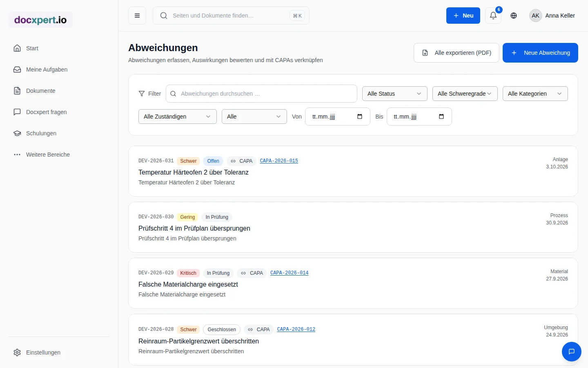The width and height of the screenshot is (588, 368).
Task: Open link CAPA-2026-012
Action: pyautogui.click(x=296, y=329)
